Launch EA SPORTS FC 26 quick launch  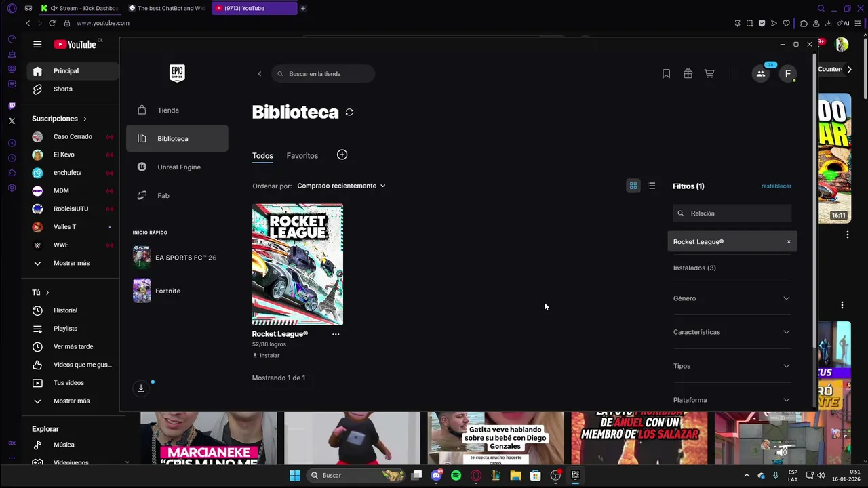tap(176, 258)
